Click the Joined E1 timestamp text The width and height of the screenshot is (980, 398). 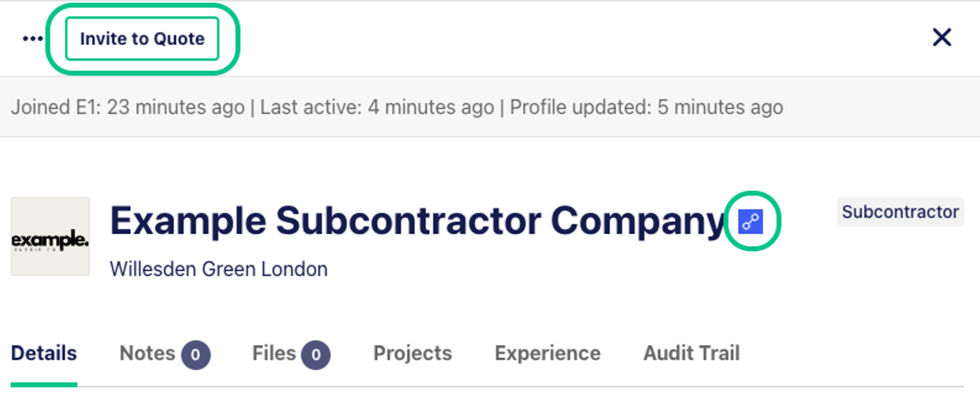click(x=128, y=107)
